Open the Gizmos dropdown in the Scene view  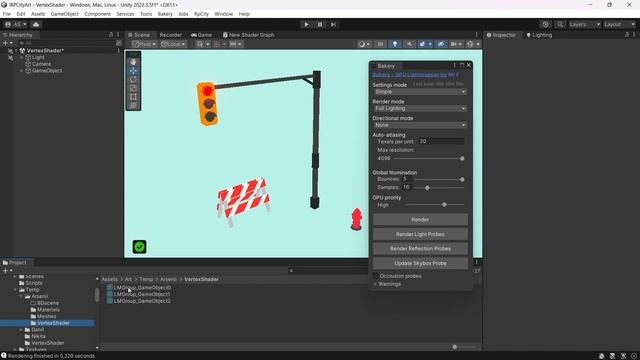pos(473,44)
